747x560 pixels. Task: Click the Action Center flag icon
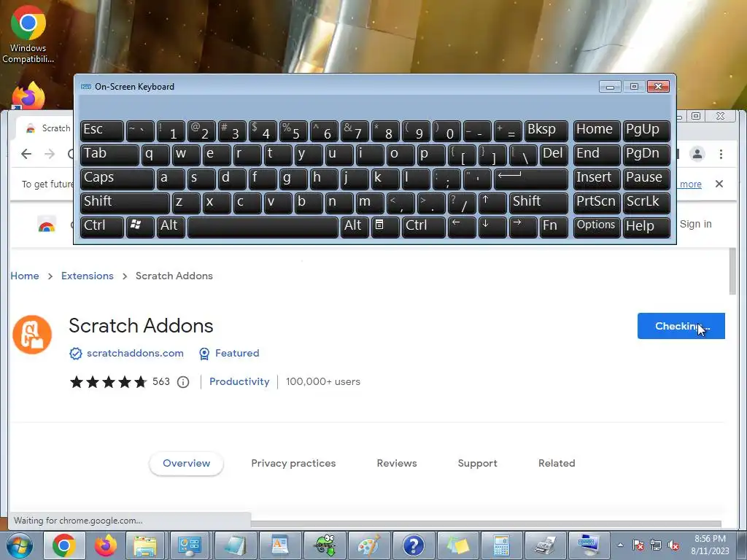pyautogui.click(x=638, y=545)
